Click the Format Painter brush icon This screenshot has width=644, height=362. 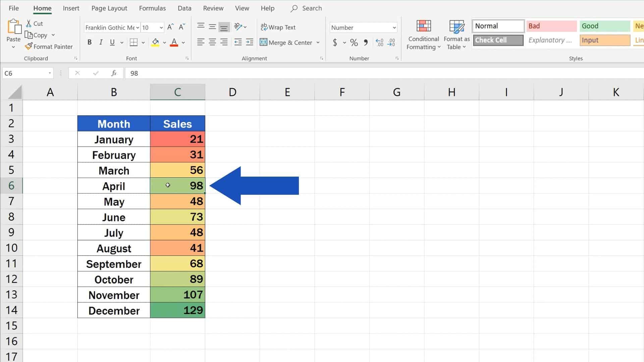click(x=29, y=46)
